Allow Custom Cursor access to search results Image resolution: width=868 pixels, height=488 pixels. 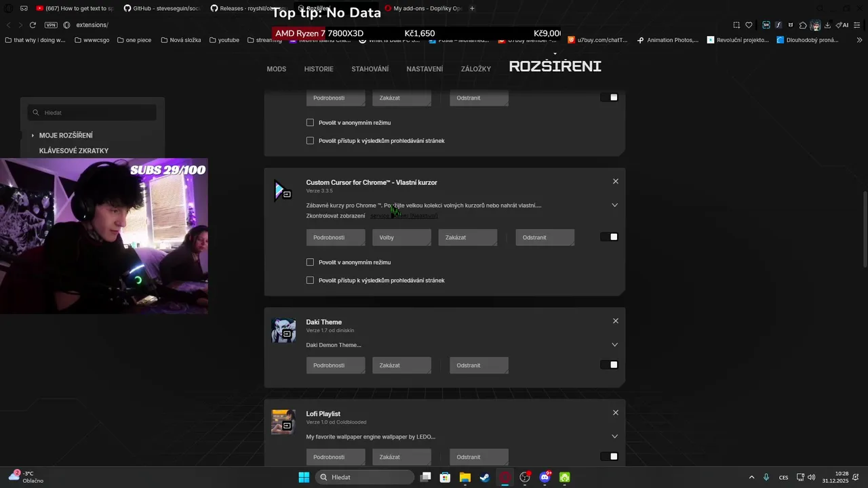tap(310, 280)
